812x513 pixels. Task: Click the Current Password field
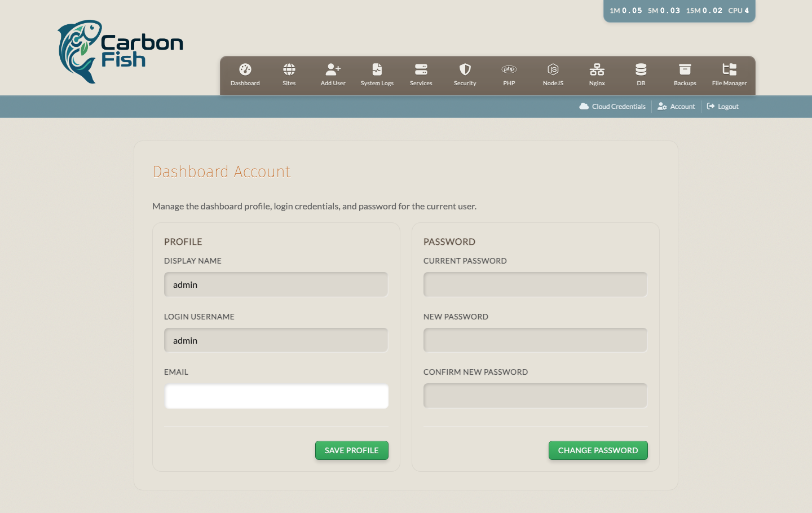(535, 284)
